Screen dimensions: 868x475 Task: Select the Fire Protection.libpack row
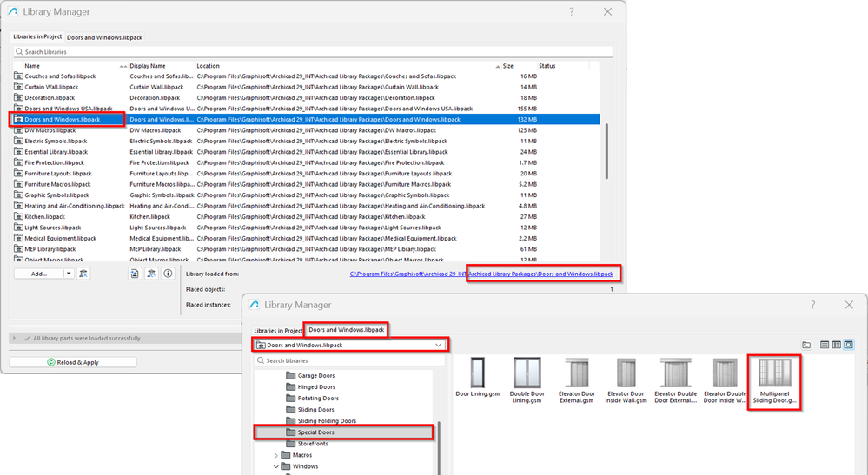point(307,163)
